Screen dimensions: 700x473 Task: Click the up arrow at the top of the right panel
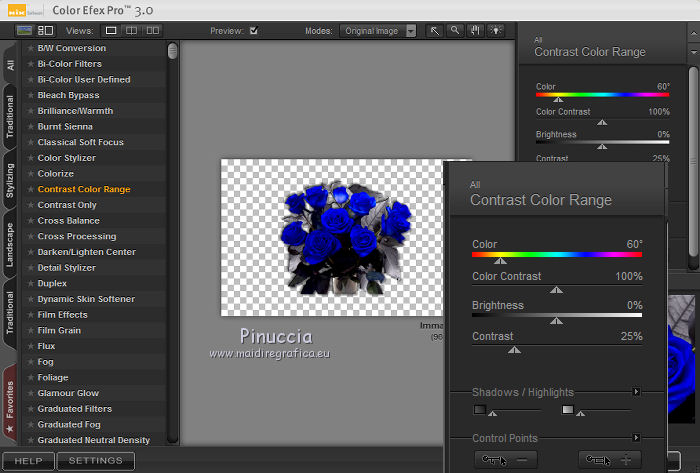coord(694,33)
